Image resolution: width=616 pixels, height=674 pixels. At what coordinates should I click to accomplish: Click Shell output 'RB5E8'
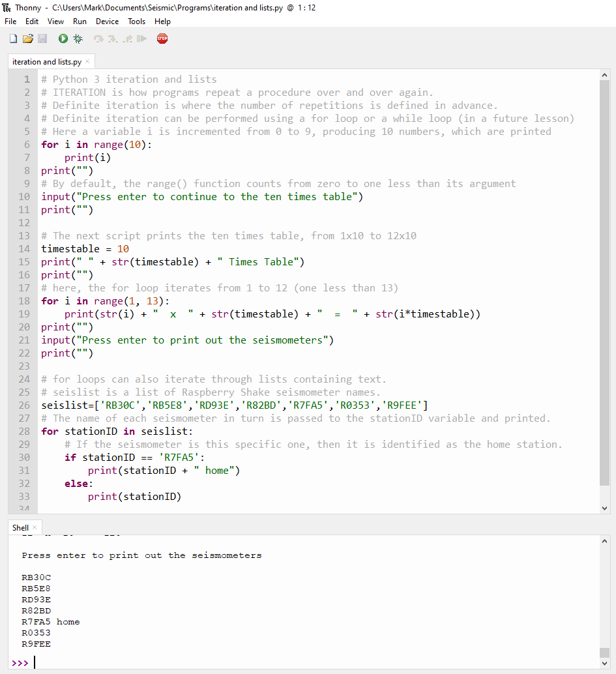click(x=36, y=589)
